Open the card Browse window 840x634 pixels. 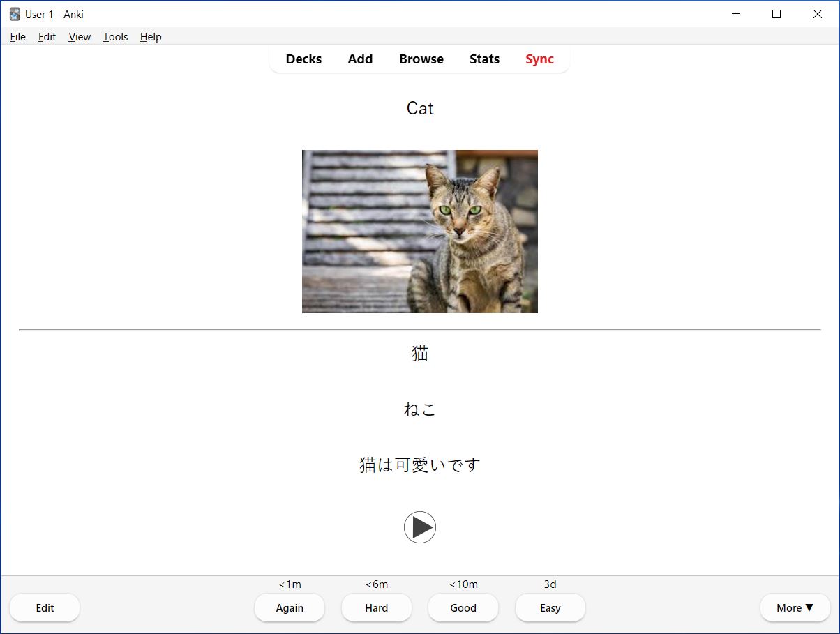coord(421,59)
